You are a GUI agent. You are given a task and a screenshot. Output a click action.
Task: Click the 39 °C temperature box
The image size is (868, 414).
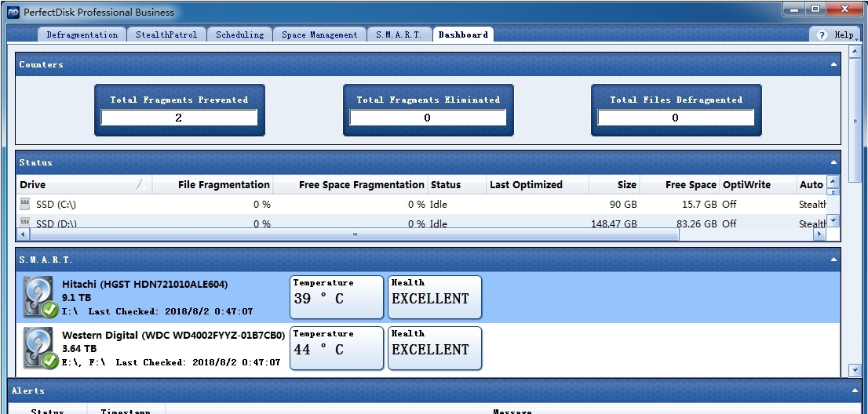point(337,297)
